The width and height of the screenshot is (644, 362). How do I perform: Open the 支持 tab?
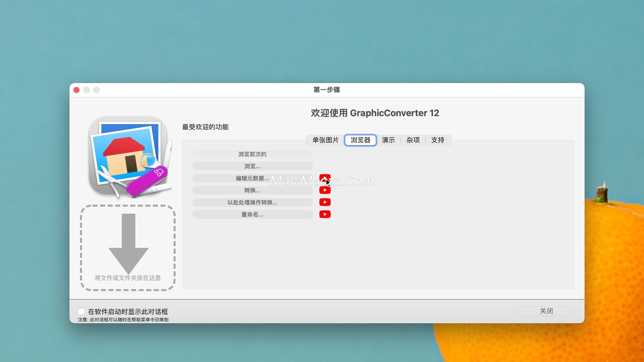pos(437,140)
